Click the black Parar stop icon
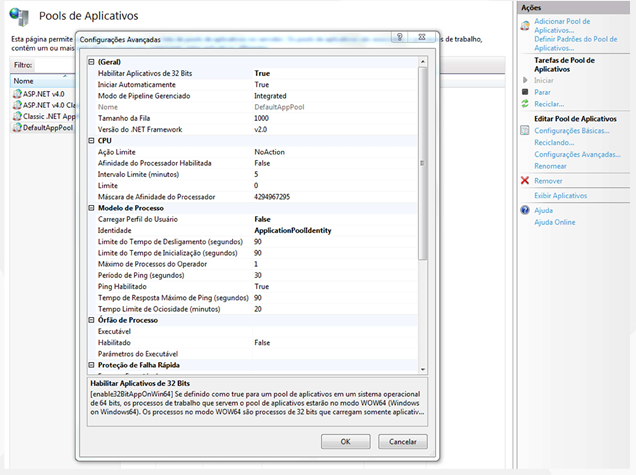 [x=525, y=92]
